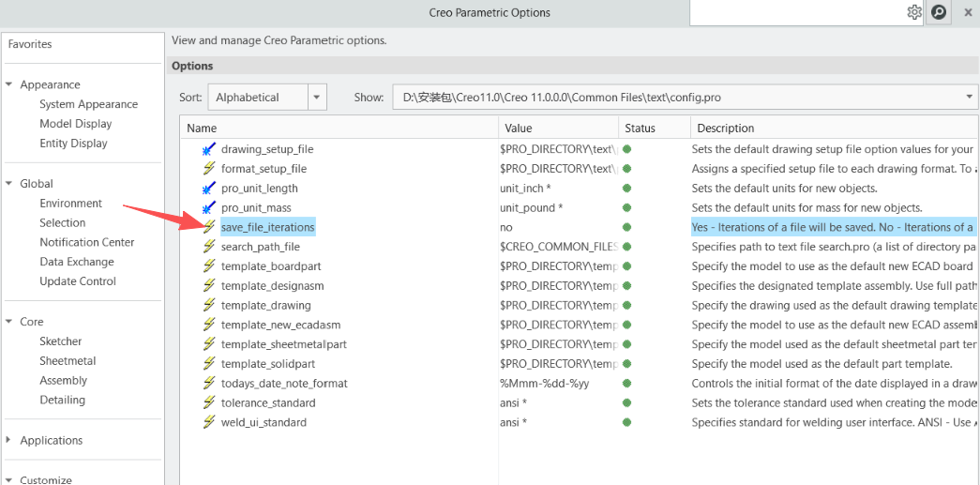Viewport: 980px width, 485px height.
Task: Click the green status dot for weld_ui_standard
Action: 626,422
